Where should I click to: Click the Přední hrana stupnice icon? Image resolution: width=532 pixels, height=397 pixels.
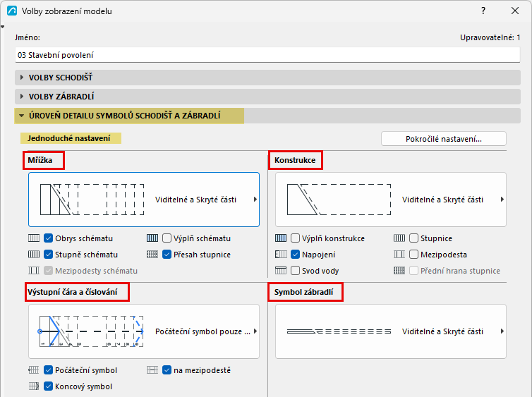tap(399, 271)
